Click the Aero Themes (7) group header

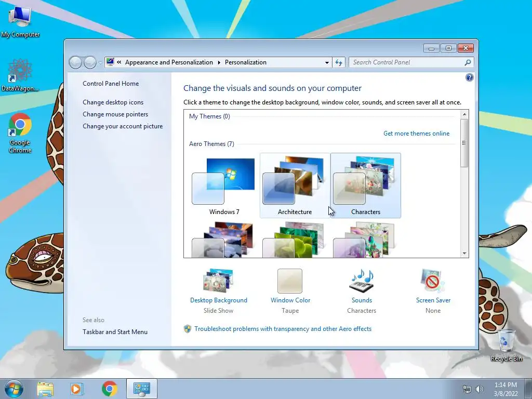[211, 144]
